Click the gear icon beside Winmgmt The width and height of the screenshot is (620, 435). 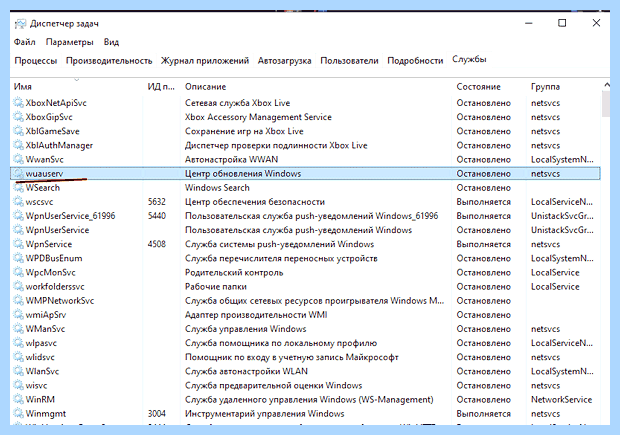click(18, 414)
